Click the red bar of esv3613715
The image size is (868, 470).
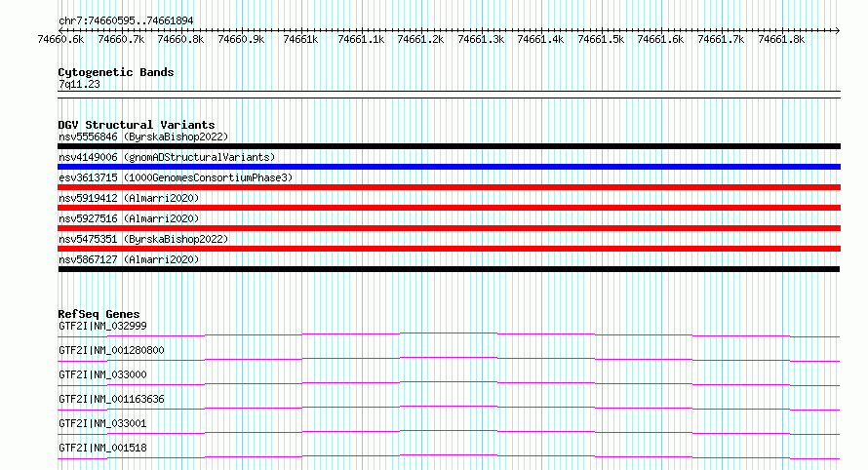449,187
